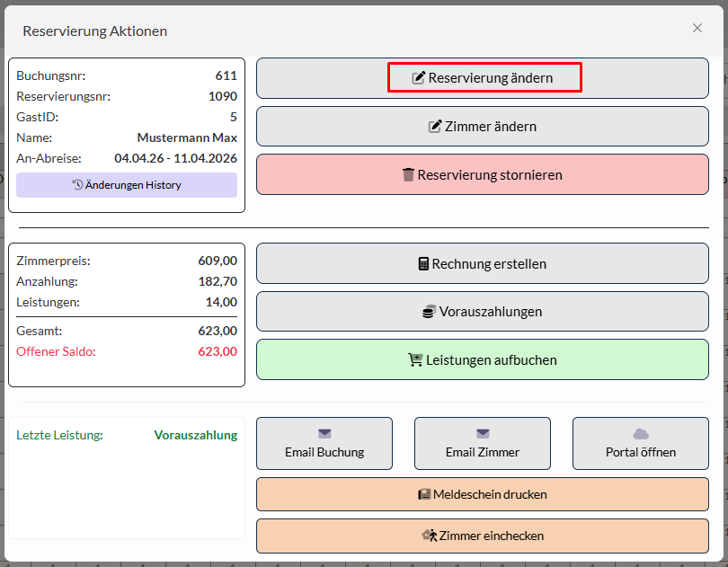Click the clock icon on Änderungen History
Image resolution: width=728 pixels, height=567 pixels.
point(78,185)
